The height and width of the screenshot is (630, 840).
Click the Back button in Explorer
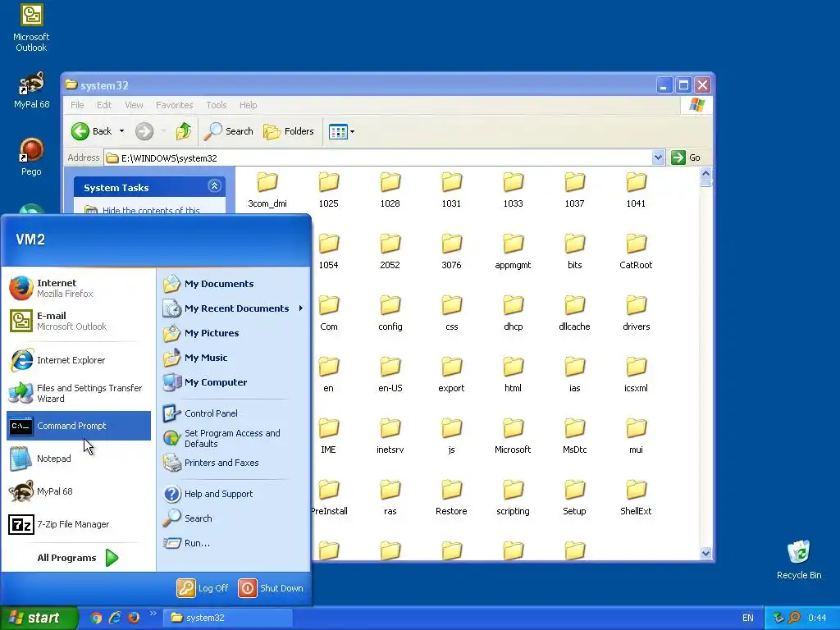point(91,131)
